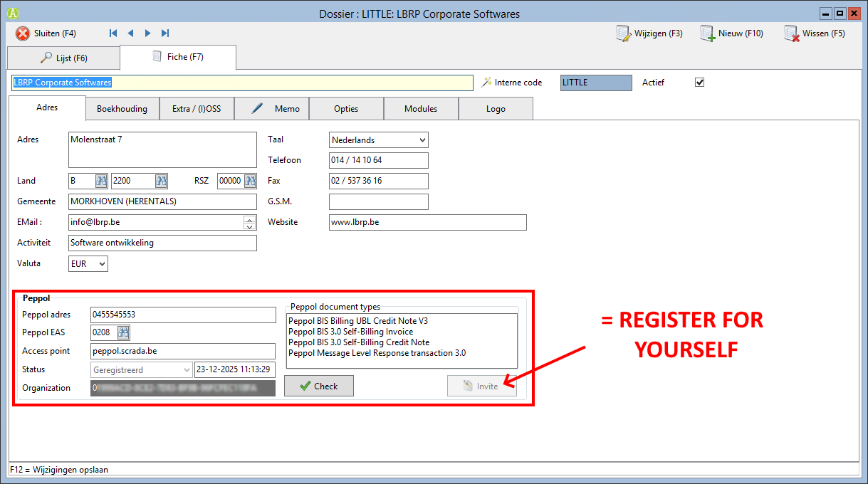This screenshot has height=484, width=868.
Task: Click the Check button
Action: click(x=319, y=386)
